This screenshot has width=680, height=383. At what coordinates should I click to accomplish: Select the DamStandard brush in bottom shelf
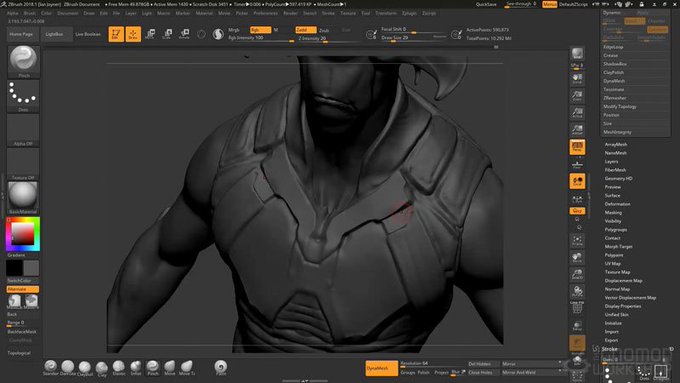[68, 367]
